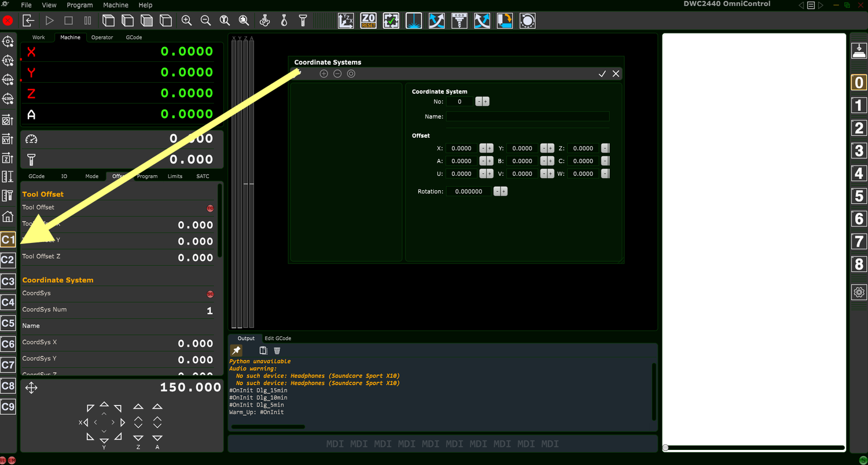The width and height of the screenshot is (868, 465).
Task: Open the Machine menu
Action: click(115, 5)
